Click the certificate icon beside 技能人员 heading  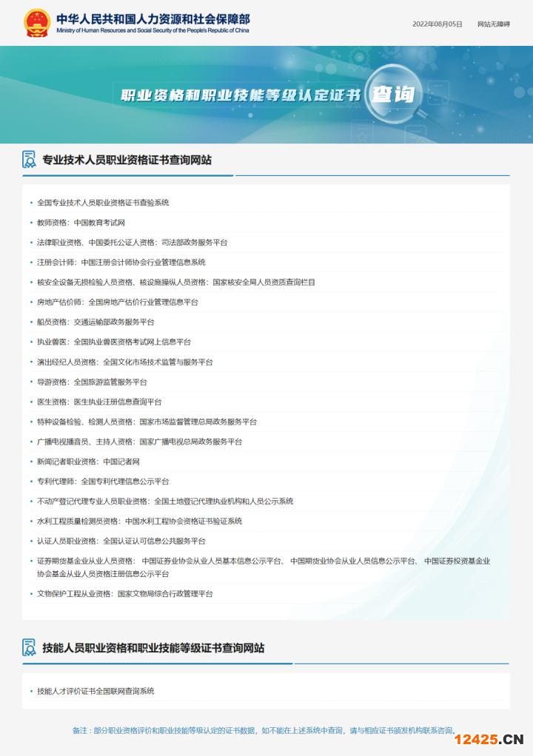click(30, 648)
